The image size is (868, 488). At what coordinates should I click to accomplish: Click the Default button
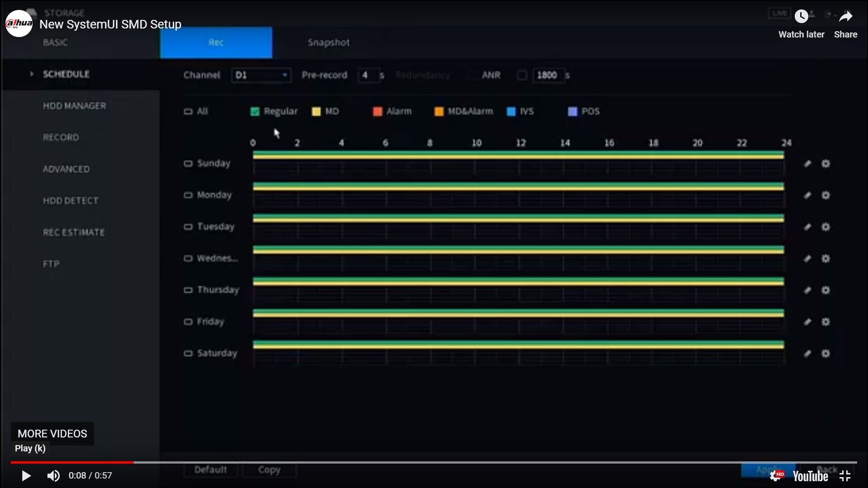tap(210, 470)
